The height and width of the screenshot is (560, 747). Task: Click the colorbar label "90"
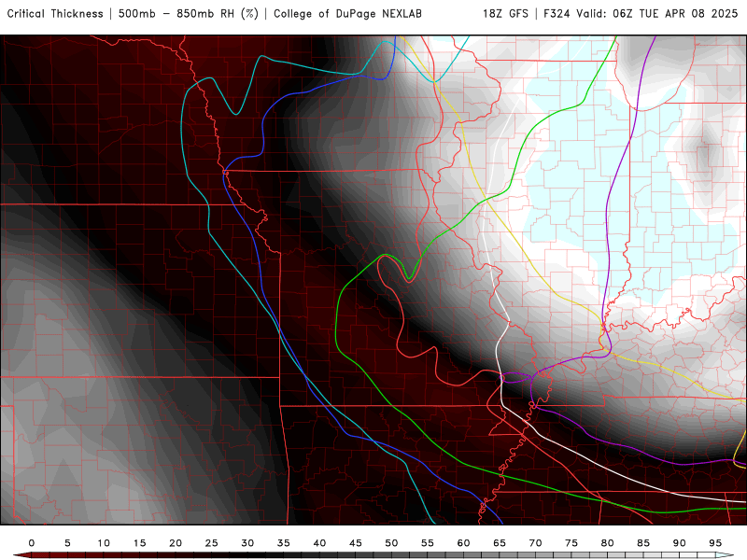click(680, 543)
